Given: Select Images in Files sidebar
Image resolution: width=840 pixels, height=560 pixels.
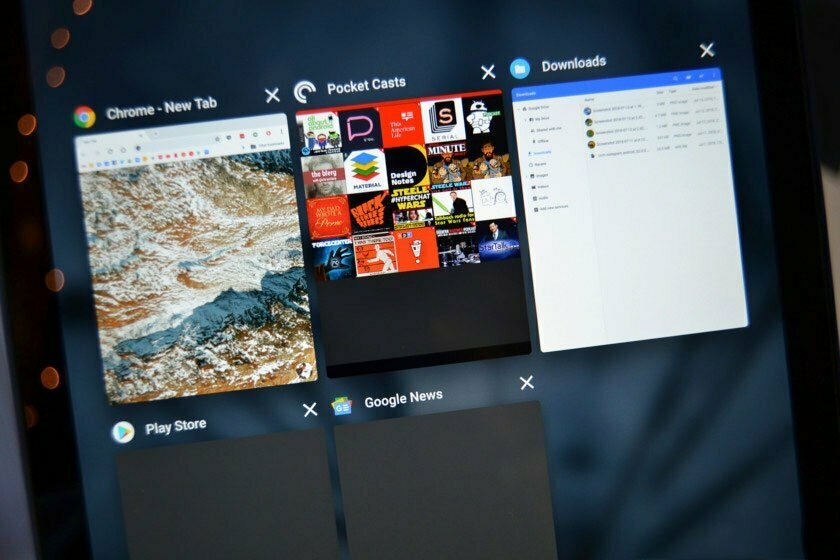Looking at the screenshot, I should coord(539,175).
